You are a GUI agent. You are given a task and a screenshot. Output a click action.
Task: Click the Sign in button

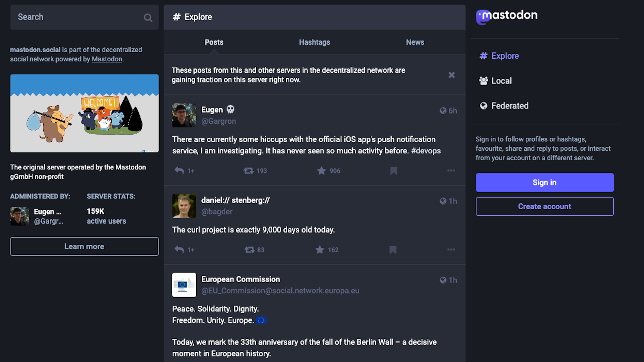click(545, 183)
